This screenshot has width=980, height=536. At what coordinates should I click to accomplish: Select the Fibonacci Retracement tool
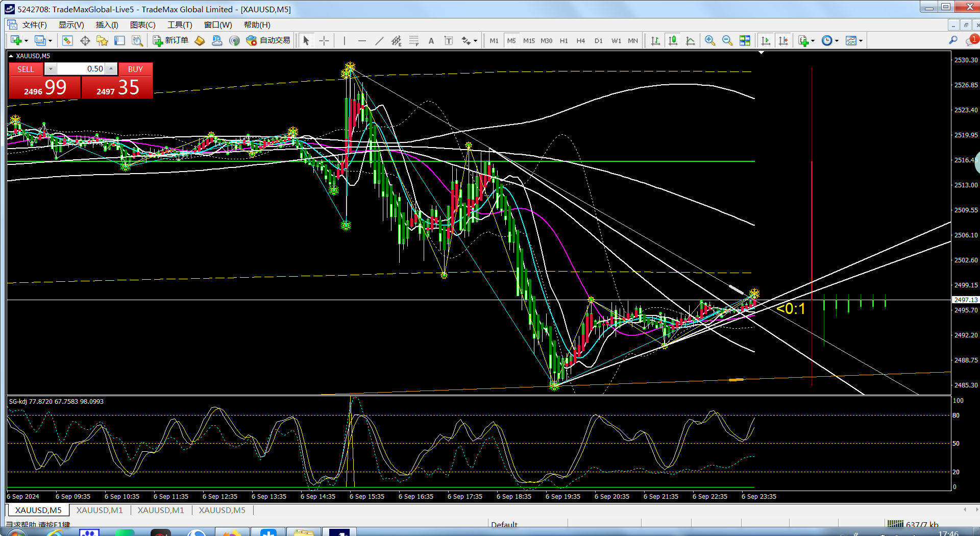tap(414, 41)
